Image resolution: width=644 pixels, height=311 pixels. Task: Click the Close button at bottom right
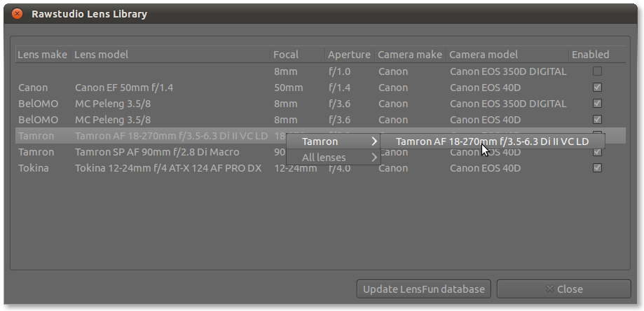563,289
